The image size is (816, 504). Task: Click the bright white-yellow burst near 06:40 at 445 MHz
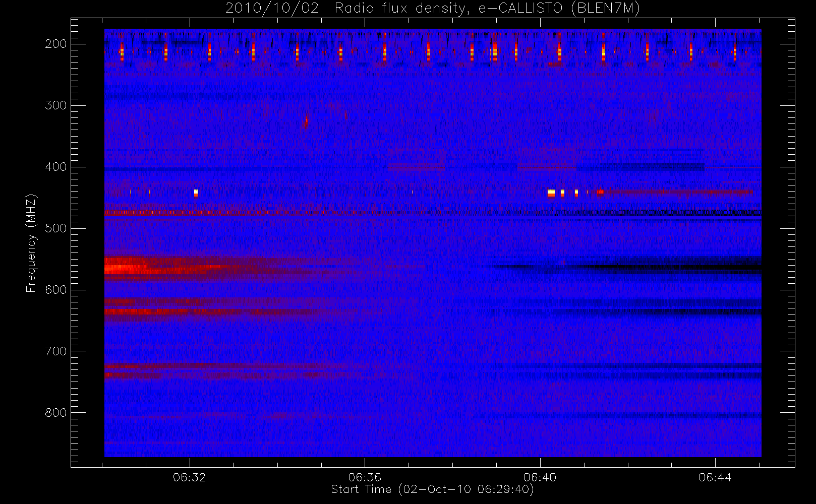551,193
